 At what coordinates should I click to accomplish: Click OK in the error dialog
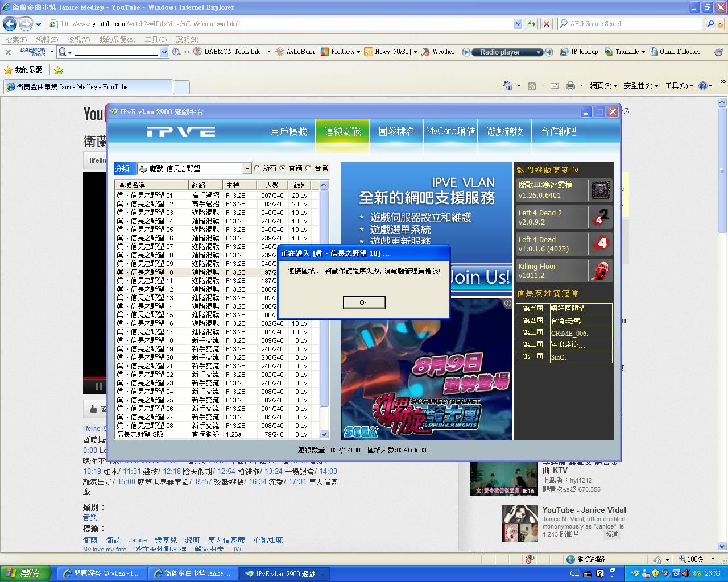pyautogui.click(x=364, y=302)
